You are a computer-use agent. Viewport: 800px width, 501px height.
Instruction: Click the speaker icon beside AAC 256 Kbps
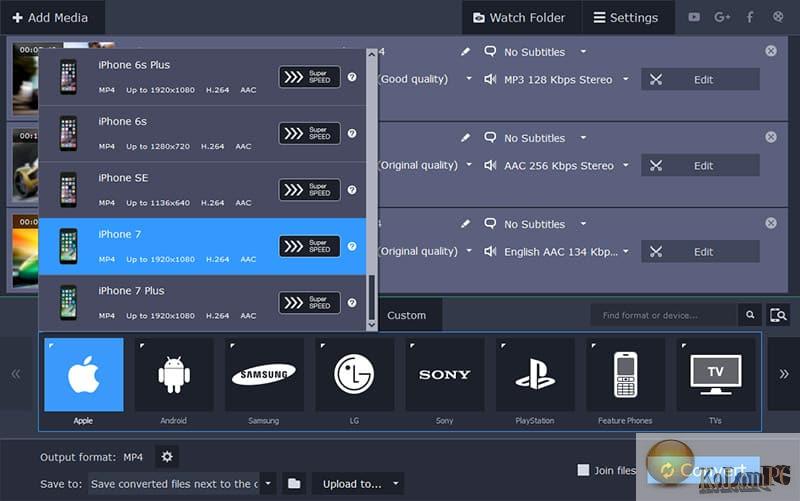[490, 165]
